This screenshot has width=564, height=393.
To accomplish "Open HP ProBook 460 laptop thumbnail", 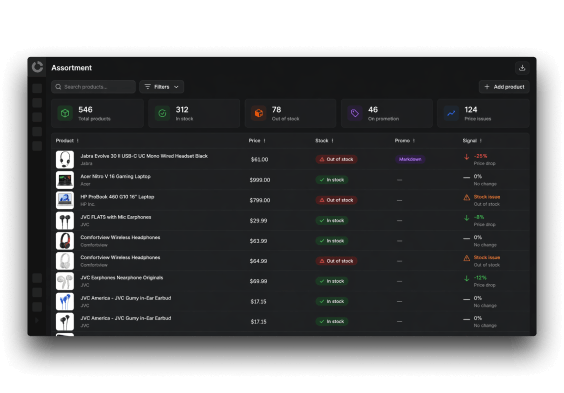I will (65, 200).
